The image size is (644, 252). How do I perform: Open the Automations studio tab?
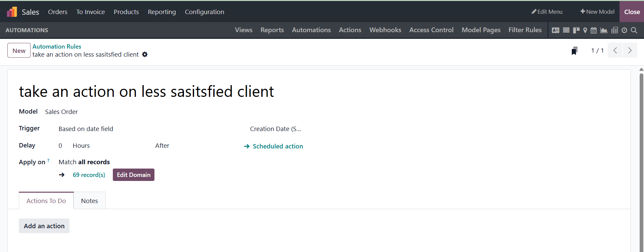tap(311, 30)
